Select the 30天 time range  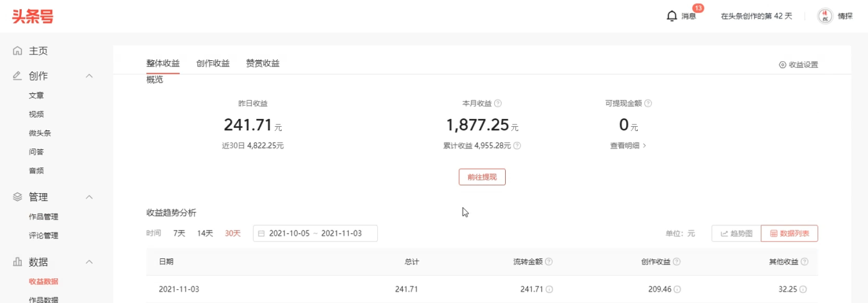click(x=233, y=234)
